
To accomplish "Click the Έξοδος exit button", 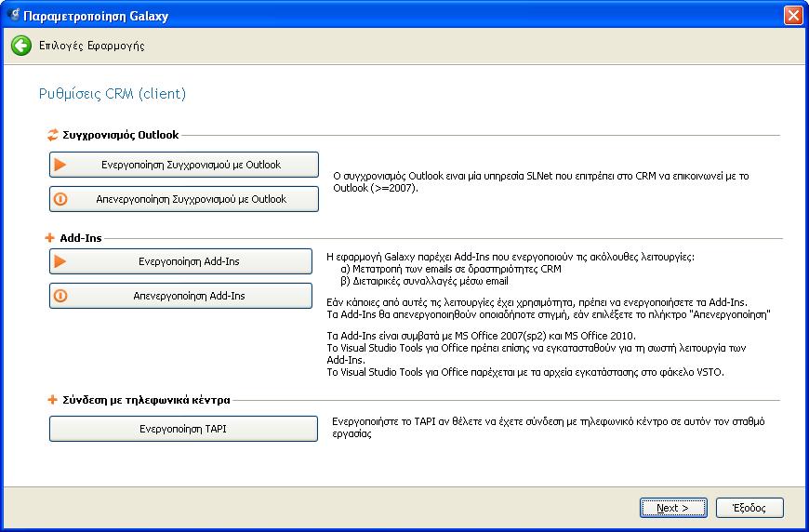I will point(749,508).
